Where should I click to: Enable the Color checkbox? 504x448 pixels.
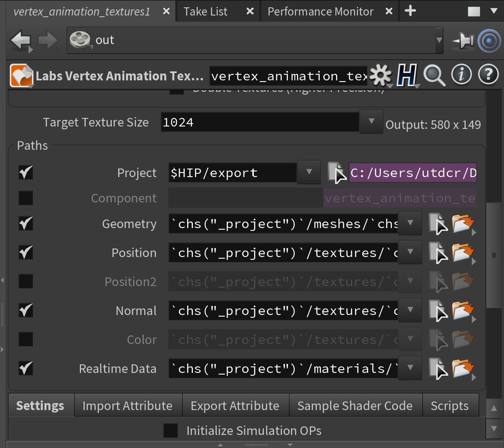click(x=26, y=339)
